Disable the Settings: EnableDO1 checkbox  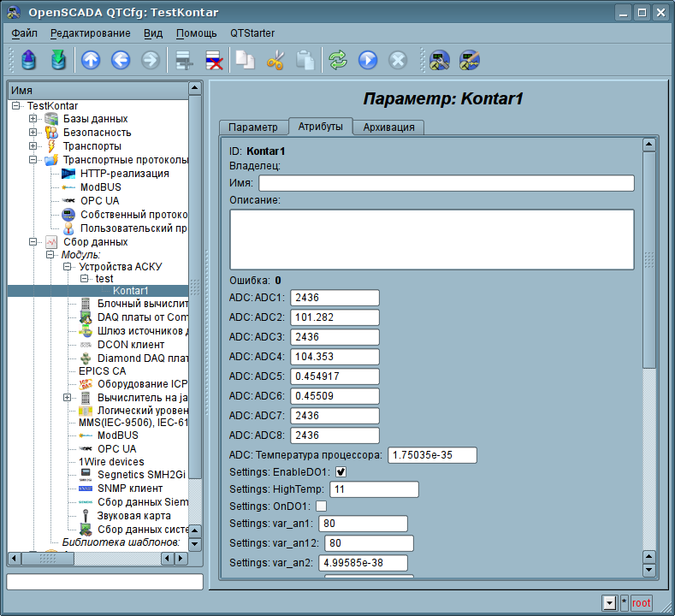tap(340, 472)
